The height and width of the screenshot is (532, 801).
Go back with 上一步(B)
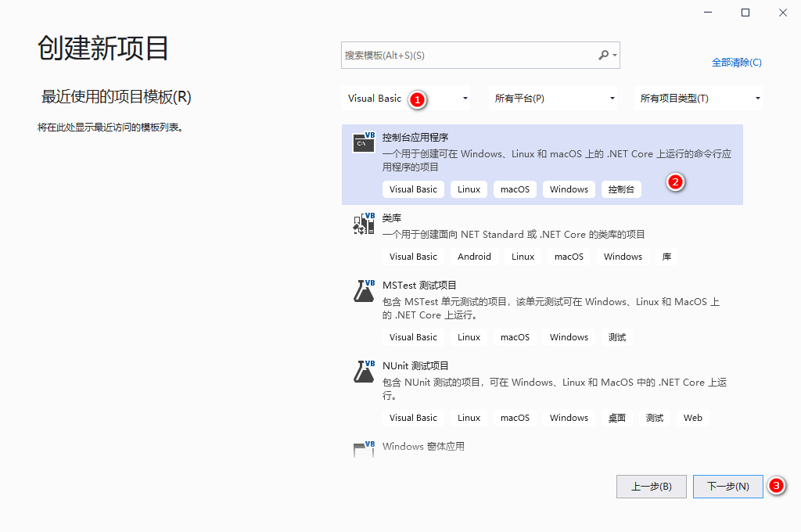point(652,487)
